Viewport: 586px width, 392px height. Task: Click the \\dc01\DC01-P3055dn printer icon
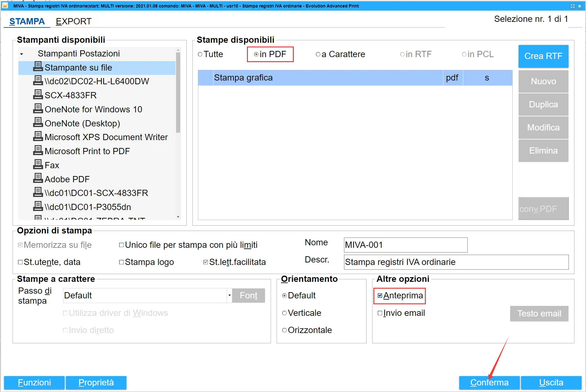(38, 206)
